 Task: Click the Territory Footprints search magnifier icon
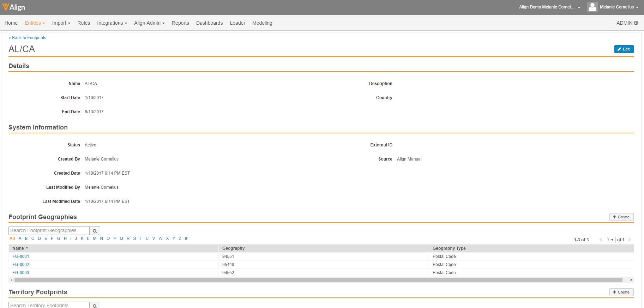click(95, 306)
